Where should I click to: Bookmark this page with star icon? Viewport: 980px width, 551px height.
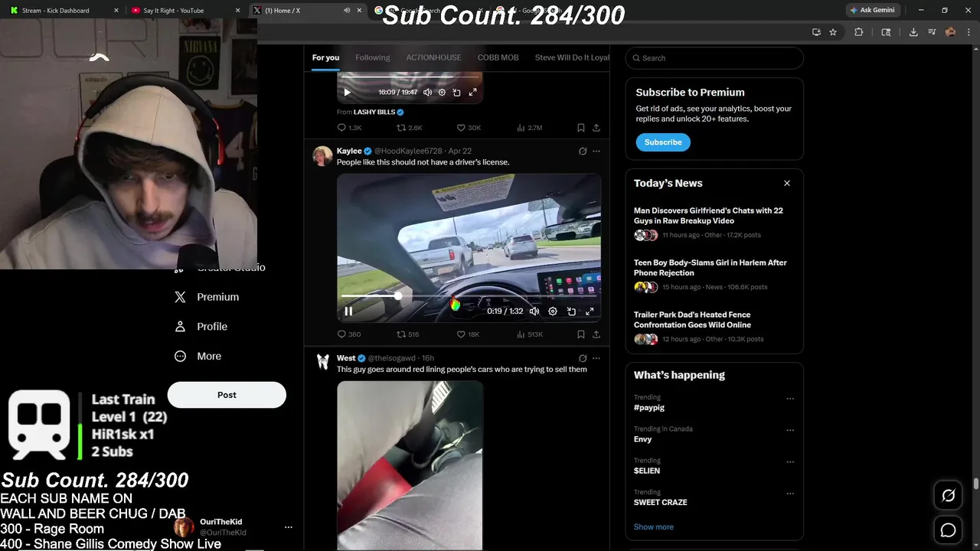point(833,32)
